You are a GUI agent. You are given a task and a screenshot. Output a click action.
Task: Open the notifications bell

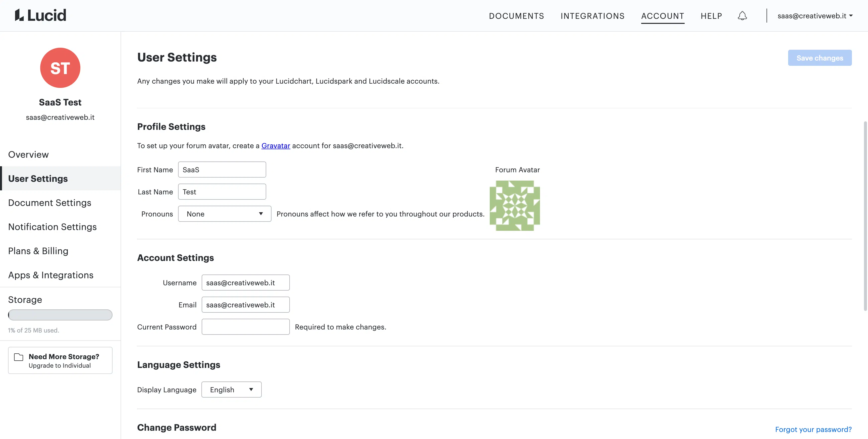pos(742,16)
